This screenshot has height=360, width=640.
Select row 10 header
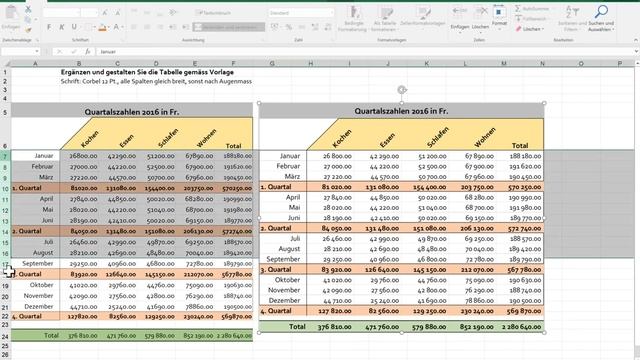5,189
